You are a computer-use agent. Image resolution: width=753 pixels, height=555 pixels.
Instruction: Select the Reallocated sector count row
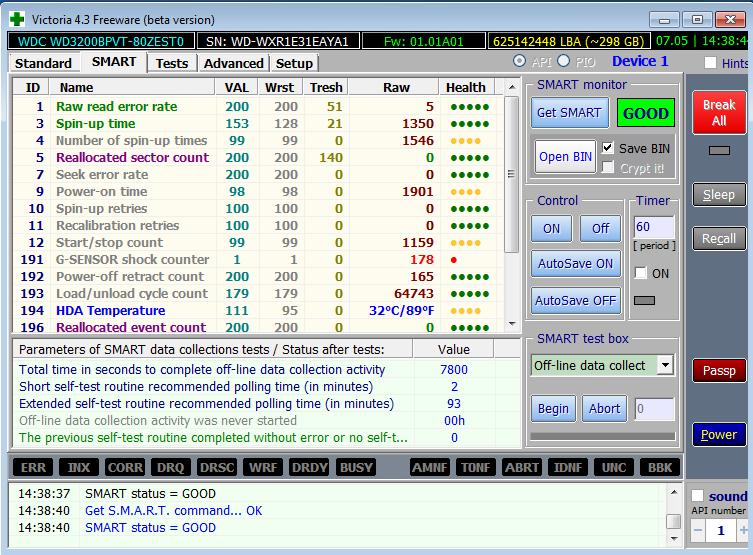click(258, 157)
